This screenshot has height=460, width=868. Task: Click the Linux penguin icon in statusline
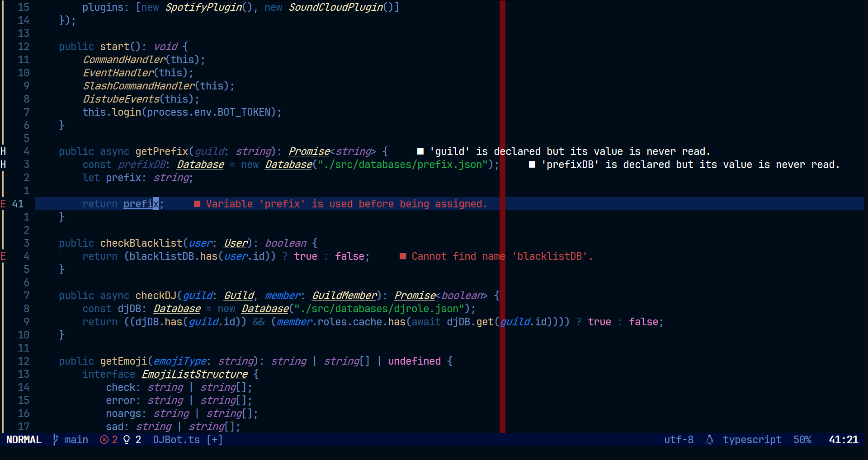tap(709, 440)
